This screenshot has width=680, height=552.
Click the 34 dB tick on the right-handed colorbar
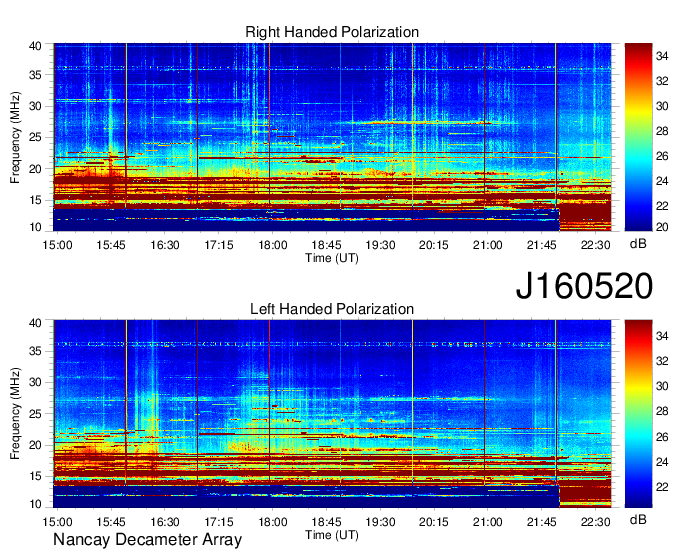click(662, 56)
